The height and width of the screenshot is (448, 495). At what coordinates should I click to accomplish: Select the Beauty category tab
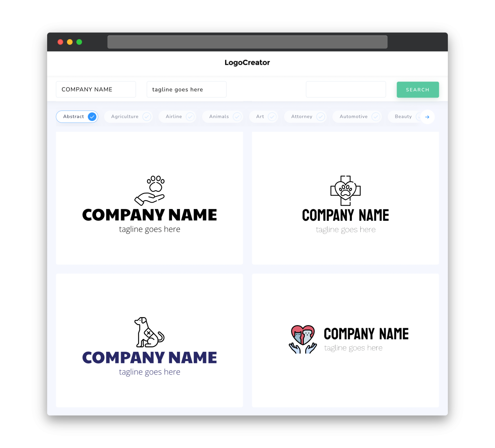(403, 117)
